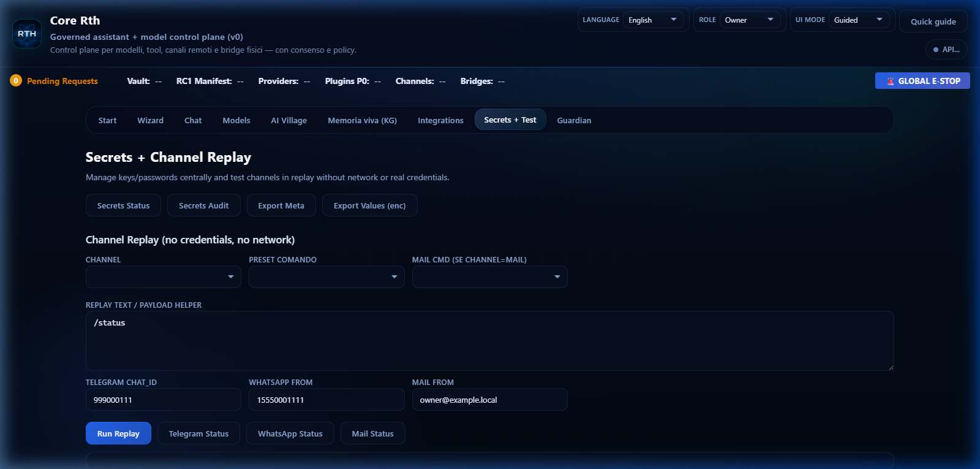This screenshot has height=469, width=980.
Task: Click the textarea resize handle corner
Action: 891,367
